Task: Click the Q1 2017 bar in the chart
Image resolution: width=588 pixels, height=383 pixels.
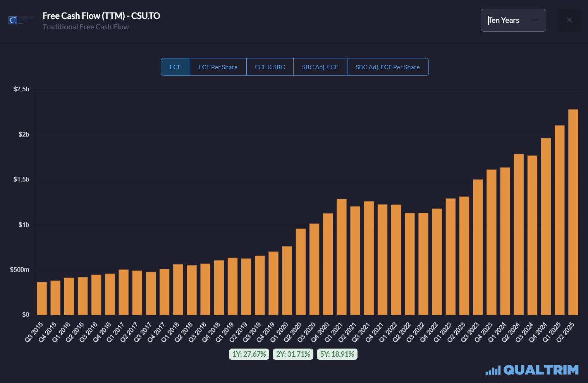Action: (124, 292)
